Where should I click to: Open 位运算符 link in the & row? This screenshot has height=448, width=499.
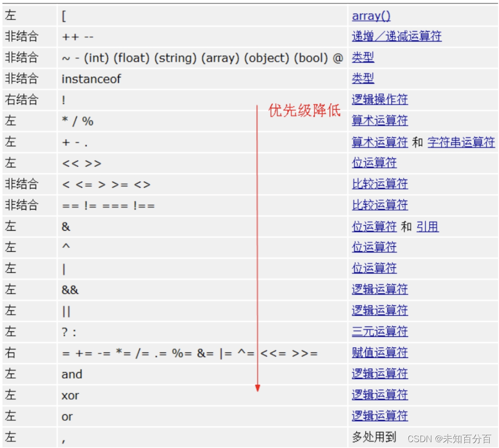374,226
